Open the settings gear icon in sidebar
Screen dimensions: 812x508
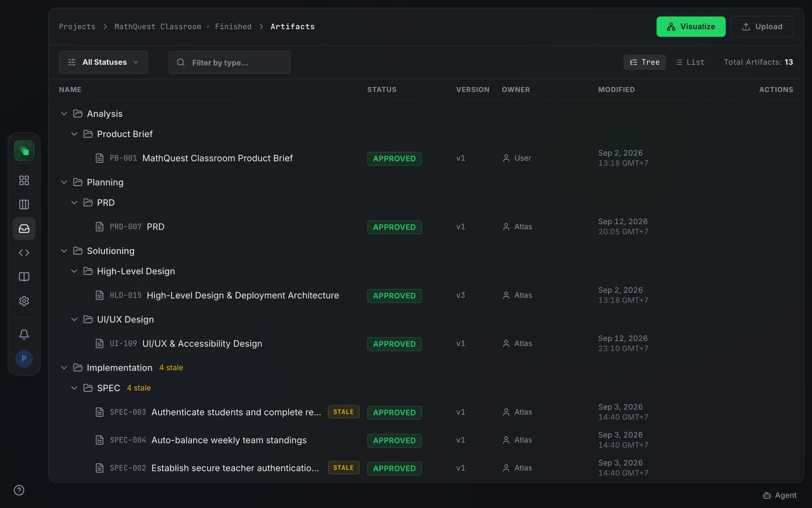click(24, 301)
